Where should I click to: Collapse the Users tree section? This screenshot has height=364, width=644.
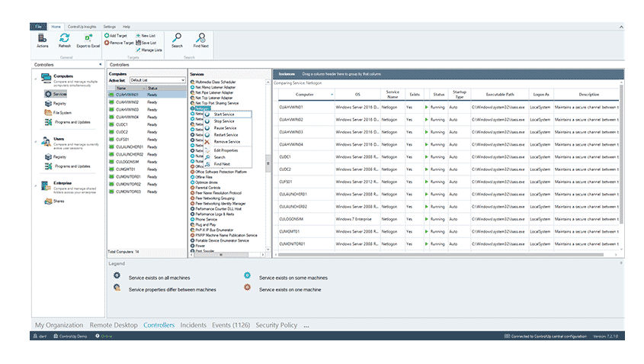(x=36, y=142)
